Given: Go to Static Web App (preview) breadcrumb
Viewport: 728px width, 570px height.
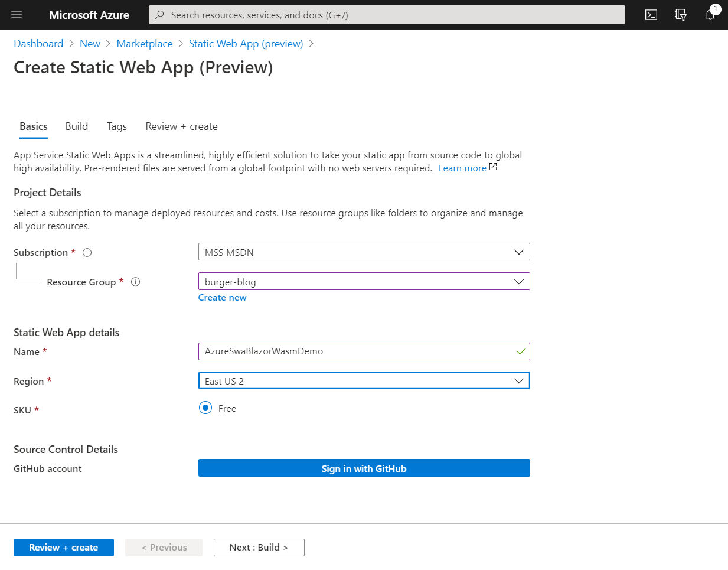Looking at the screenshot, I should (246, 44).
